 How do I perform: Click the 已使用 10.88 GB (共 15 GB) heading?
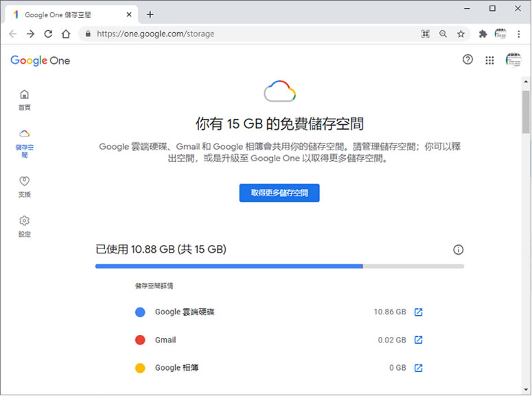161,249
